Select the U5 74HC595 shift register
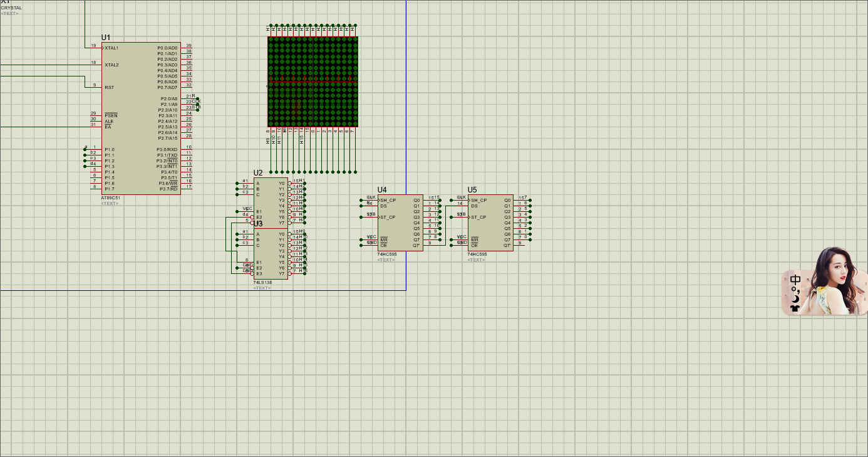 pos(490,223)
